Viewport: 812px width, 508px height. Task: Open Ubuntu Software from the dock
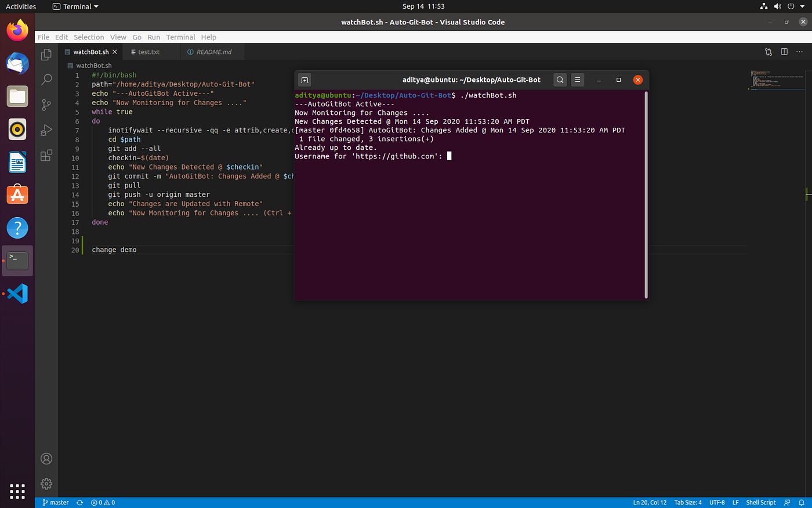click(x=17, y=195)
